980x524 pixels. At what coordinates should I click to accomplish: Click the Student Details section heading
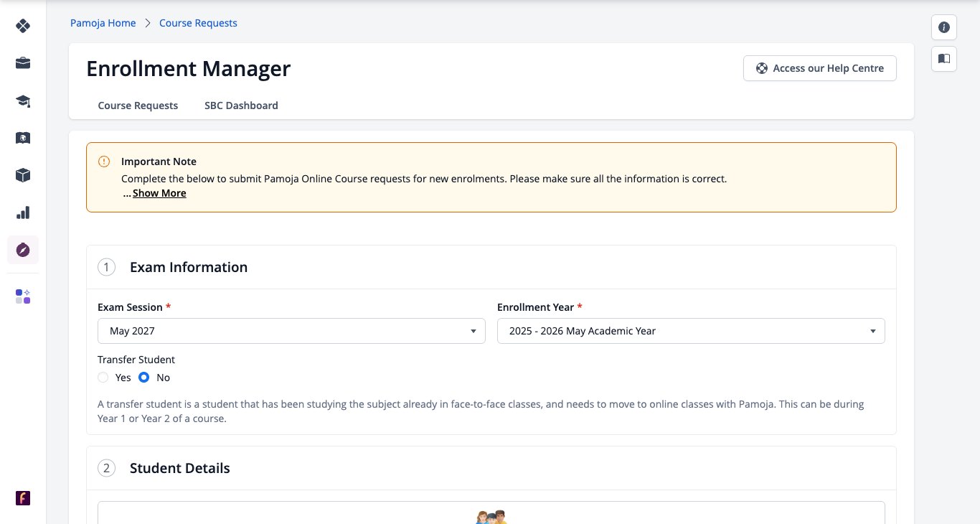(180, 468)
